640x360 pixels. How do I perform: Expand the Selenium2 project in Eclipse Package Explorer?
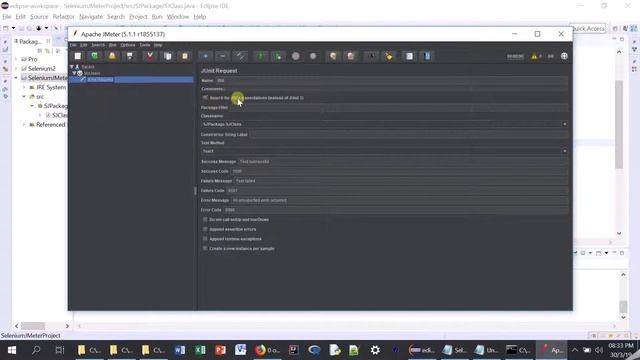click(x=16, y=69)
